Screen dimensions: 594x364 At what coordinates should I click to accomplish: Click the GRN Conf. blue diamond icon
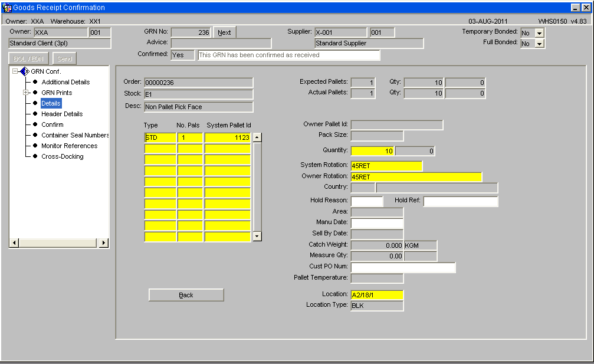point(25,71)
